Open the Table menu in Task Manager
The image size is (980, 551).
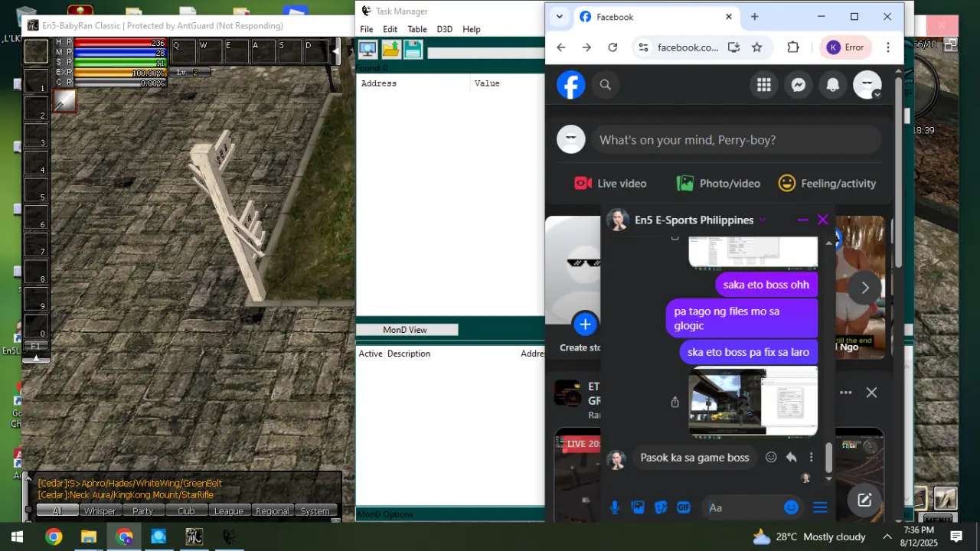click(x=417, y=29)
